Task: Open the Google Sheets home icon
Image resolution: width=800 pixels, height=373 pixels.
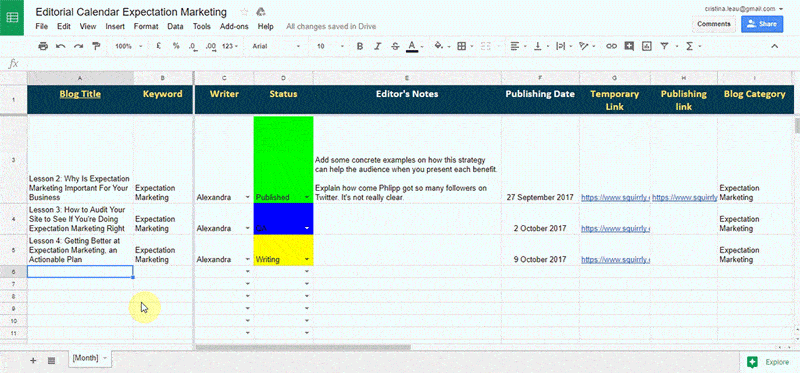Action: tap(12, 17)
